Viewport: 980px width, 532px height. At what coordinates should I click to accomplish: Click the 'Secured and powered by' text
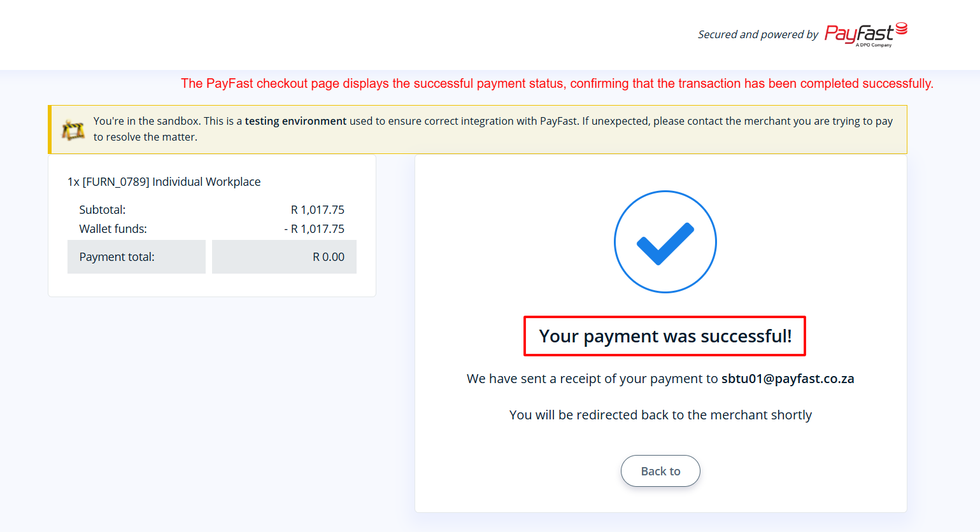(x=758, y=34)
